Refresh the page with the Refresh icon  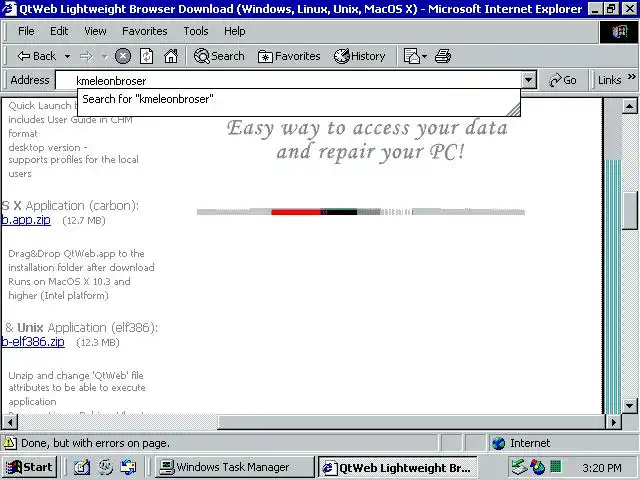click(147, 56)
